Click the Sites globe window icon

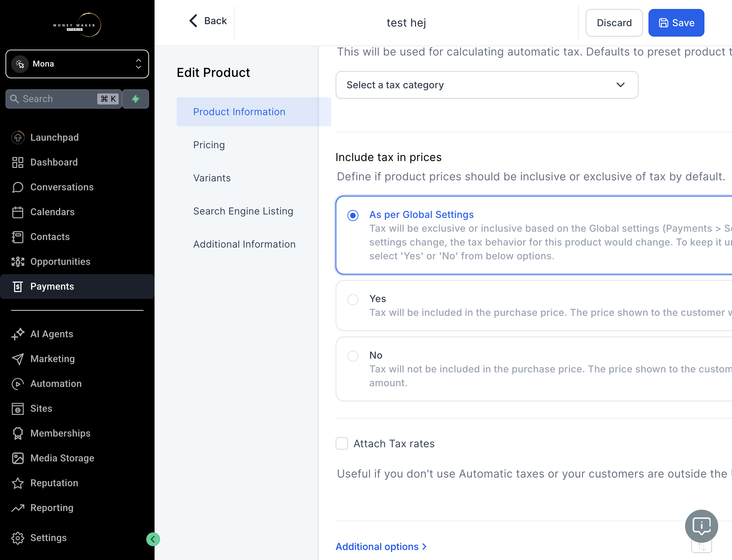(x=18, y=408)
